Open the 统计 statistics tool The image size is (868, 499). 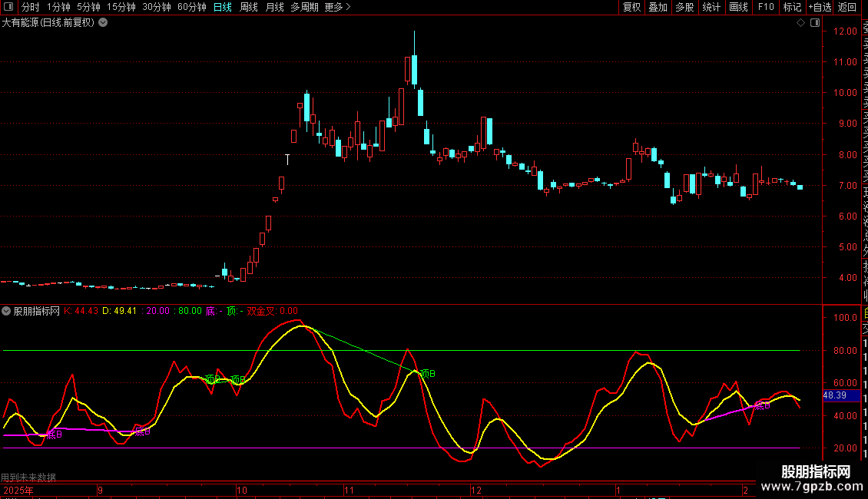point(712,8)
